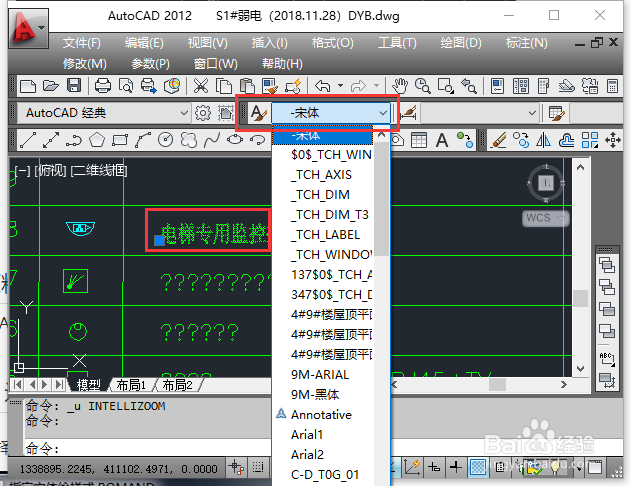Click the [俯视] view label

tap(50, 171)
